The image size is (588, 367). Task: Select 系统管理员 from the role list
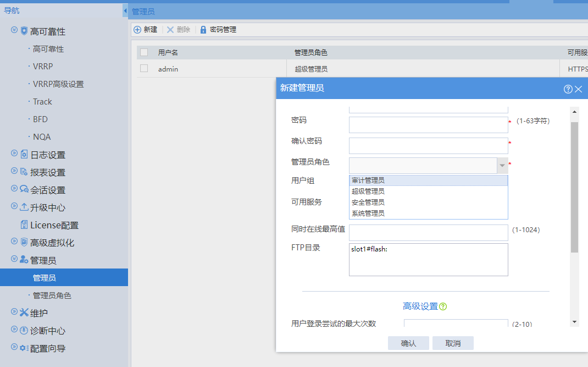point(428,213)
